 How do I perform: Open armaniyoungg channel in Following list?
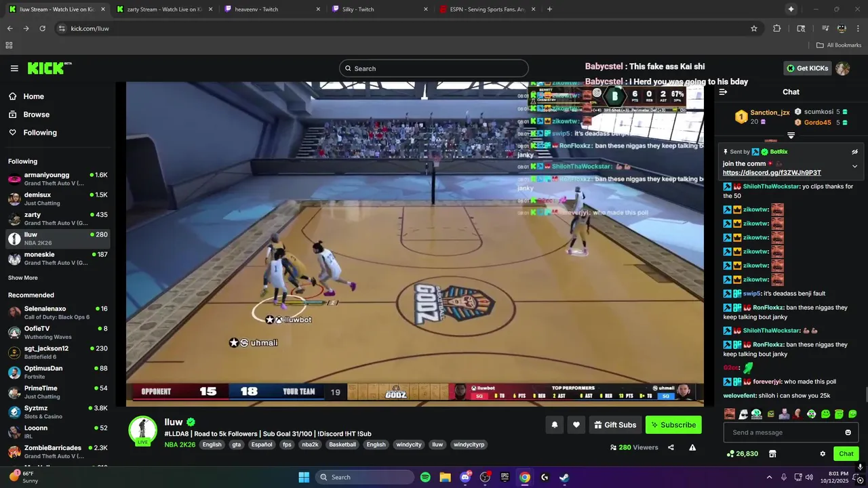[x=57, y=179]
